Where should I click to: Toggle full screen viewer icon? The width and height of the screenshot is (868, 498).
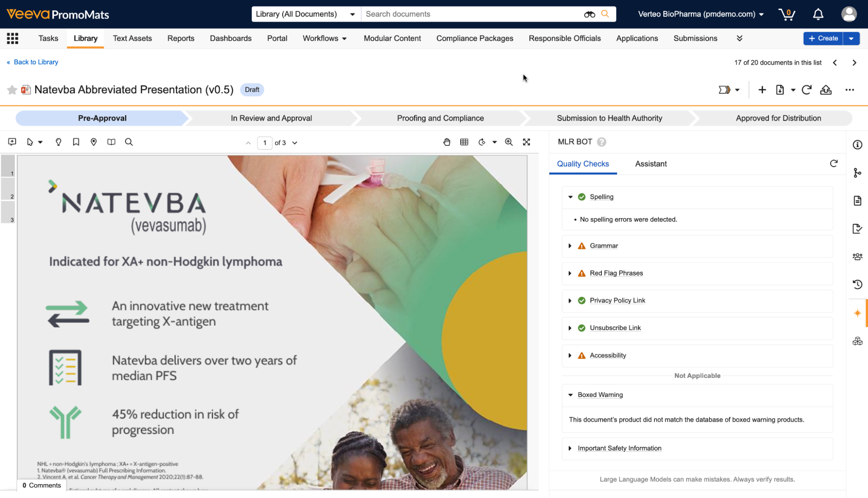coord(527,142)
